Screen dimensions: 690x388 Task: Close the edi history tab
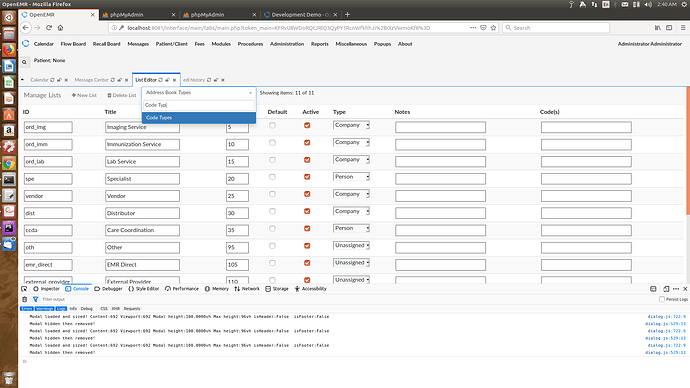(x=223, y=80)
